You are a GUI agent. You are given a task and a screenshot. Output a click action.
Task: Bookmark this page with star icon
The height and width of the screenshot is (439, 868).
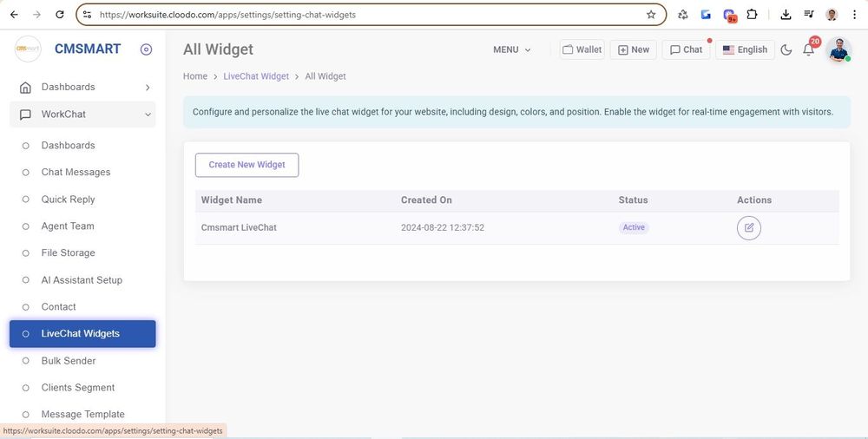tap(651, 15)
